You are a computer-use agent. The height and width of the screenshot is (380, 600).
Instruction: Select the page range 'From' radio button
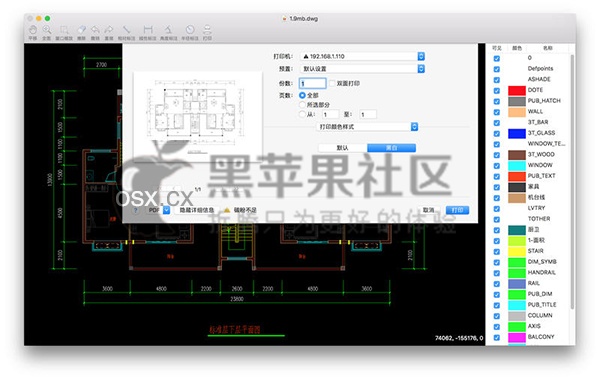(302, 114)
